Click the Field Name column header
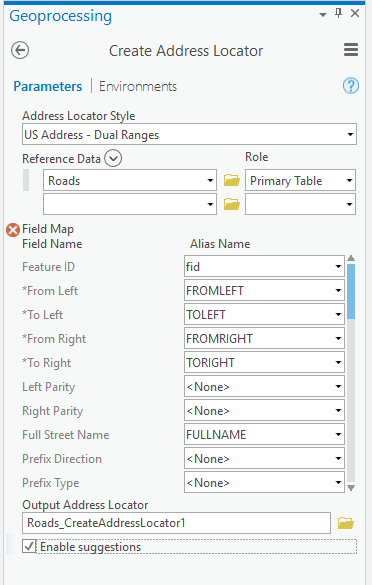Screen dimensions: 372x585 (52, 244)
